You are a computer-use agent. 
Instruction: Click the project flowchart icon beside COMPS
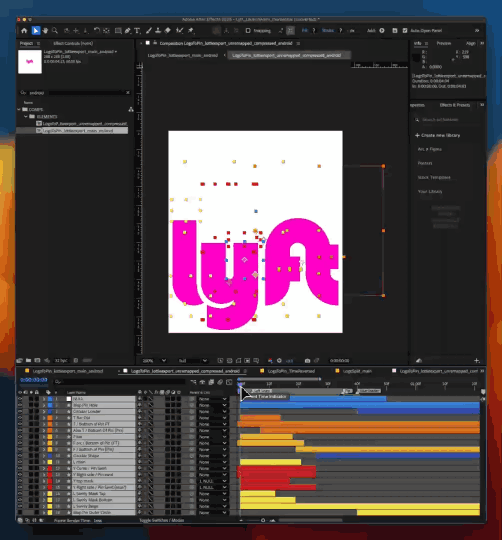click(131, 110)
